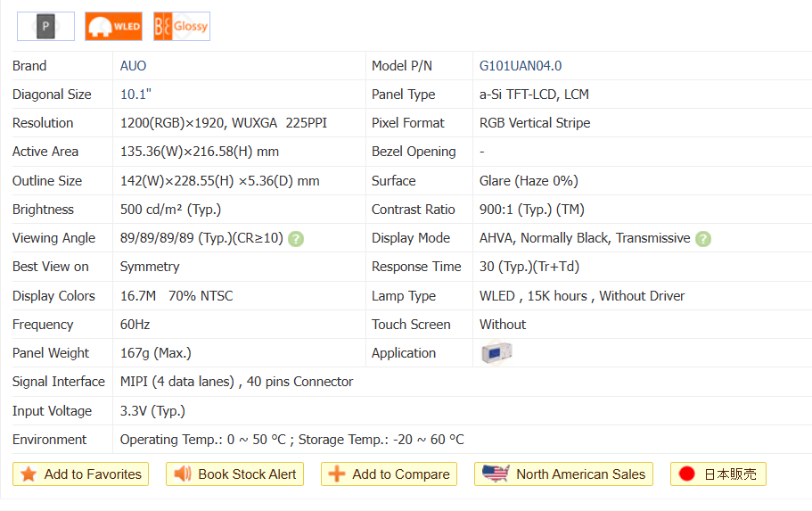Click the star icon on Add to Favorites
This screenshot has width=812, height=511.
coord(29,474)
